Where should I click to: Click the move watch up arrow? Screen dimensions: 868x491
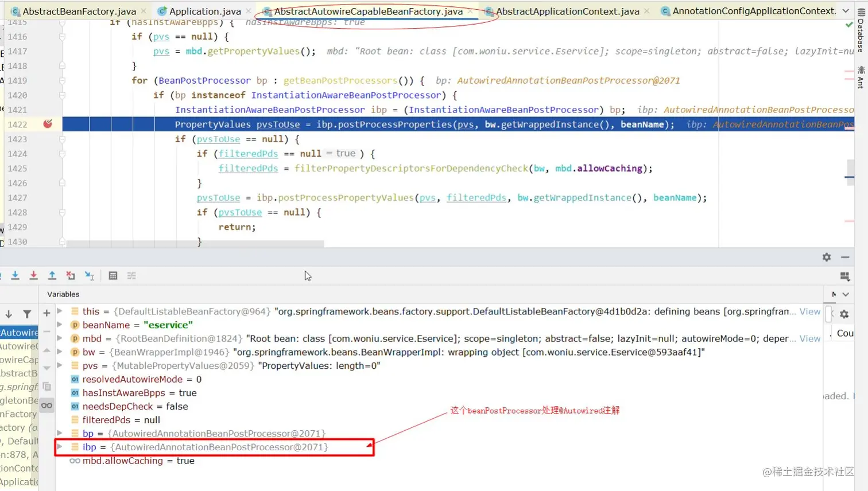(x=46, y=349)
